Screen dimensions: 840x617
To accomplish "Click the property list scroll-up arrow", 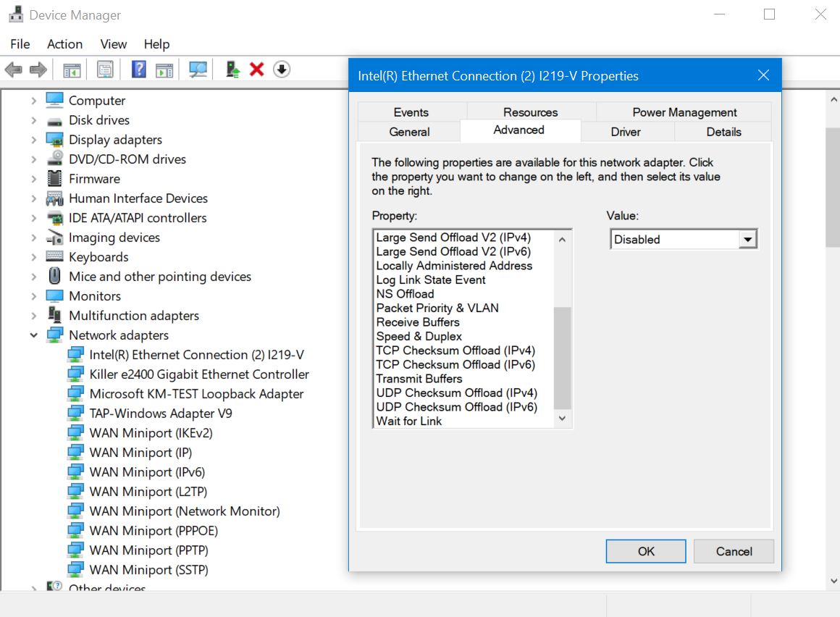I will click(x=563, y=238).
